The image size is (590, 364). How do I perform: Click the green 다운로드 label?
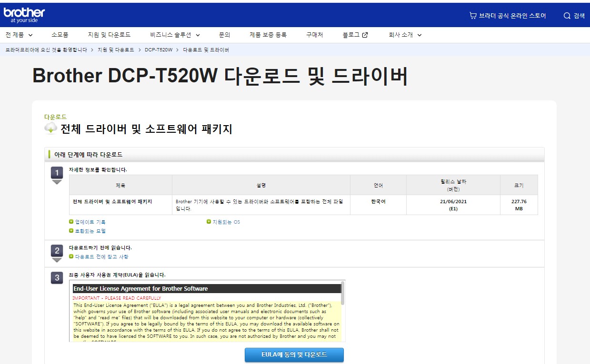55,117
